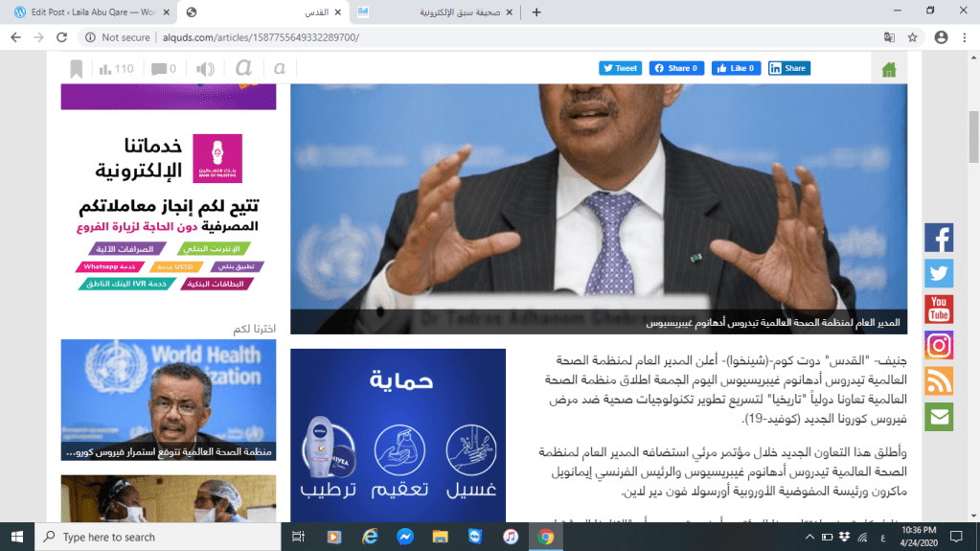980x551 pixels.
Task: Click the audio speaker icon in the article toolbar
Action: (x=205, y=69)
